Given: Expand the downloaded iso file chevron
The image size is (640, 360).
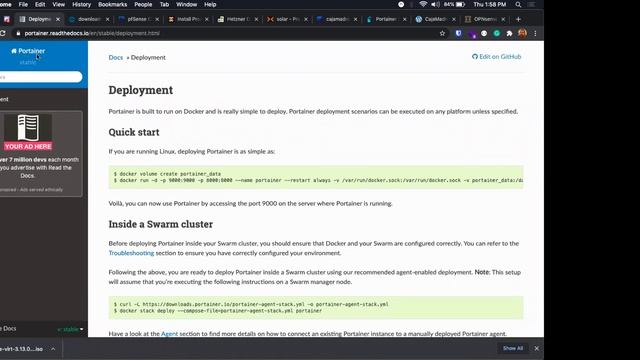Looking at the screenshot, I should pos(53,349).
